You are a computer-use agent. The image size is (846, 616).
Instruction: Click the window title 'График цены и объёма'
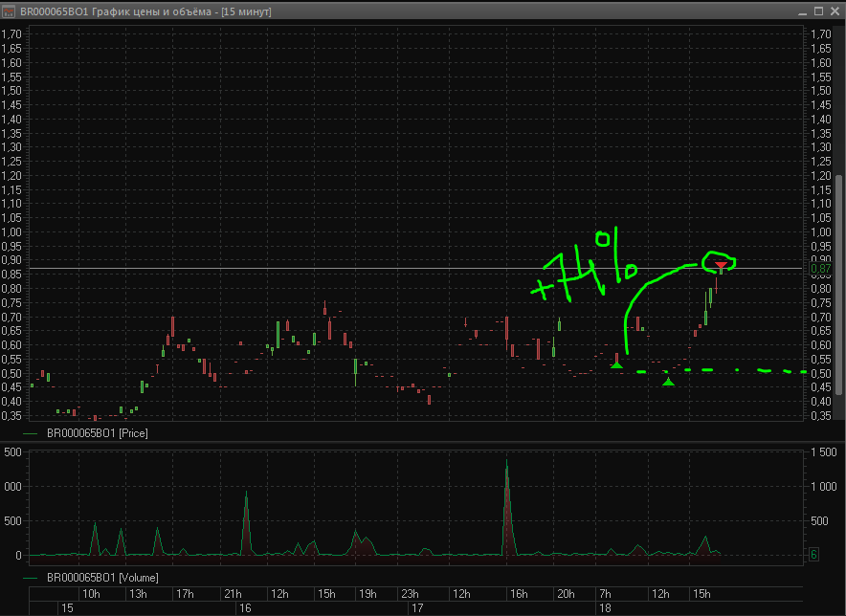pyautogui.click(x=151, y=11)
